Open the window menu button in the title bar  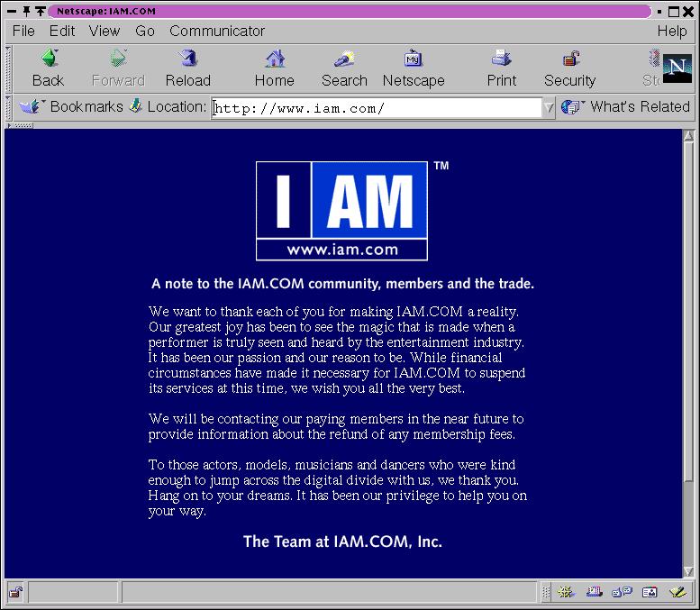pyautogui.click(x=12, y=11)
